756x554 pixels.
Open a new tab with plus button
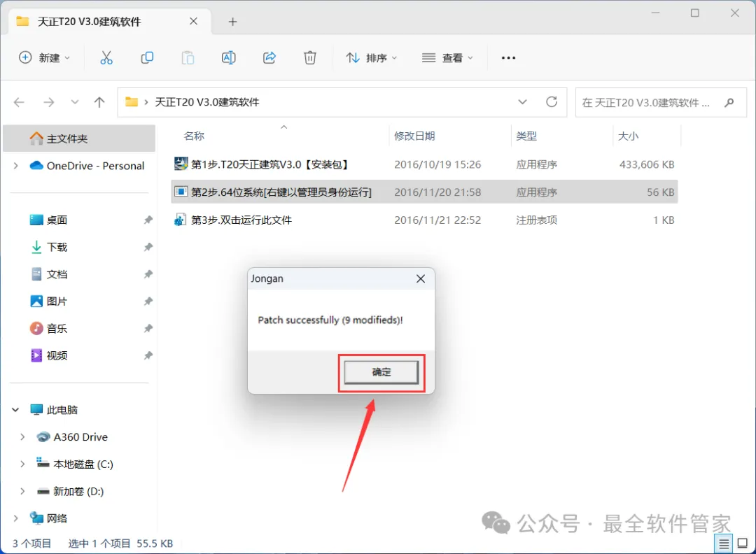(x=232, y=22)
